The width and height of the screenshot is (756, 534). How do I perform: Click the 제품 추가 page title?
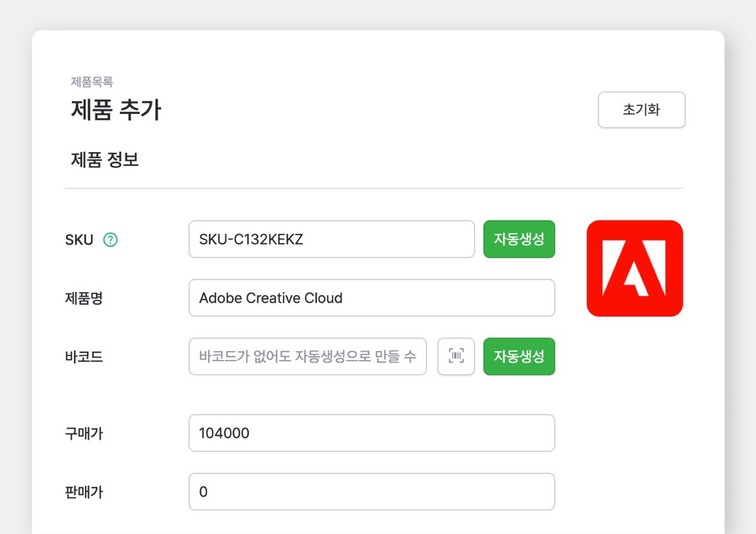click(x=116, y=109)
